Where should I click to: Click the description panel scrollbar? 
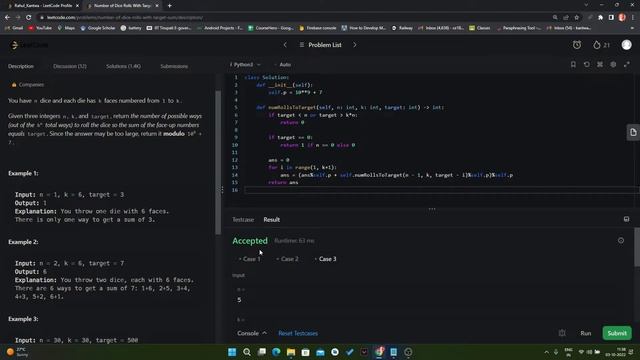point(218,162)
